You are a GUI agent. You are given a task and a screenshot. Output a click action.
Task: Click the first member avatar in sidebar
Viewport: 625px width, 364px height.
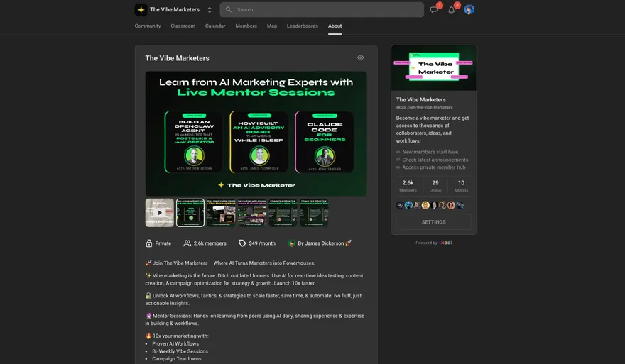point(400,206)
